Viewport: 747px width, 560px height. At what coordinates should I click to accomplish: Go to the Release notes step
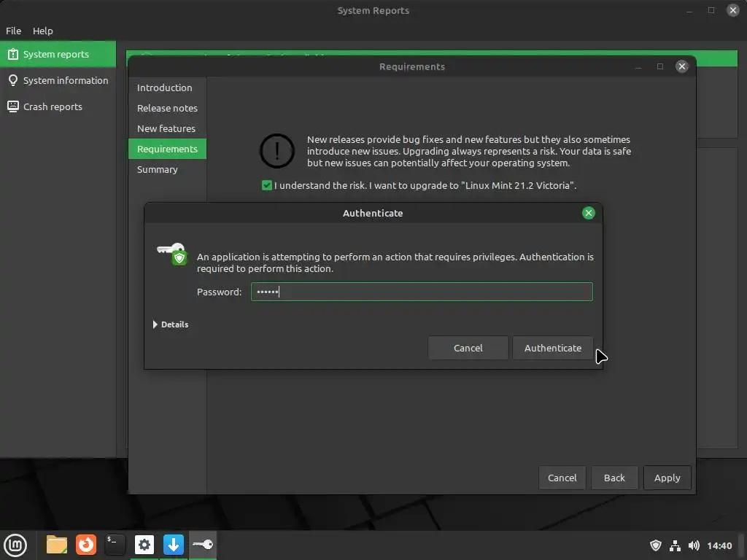click(x=167, y=108)
